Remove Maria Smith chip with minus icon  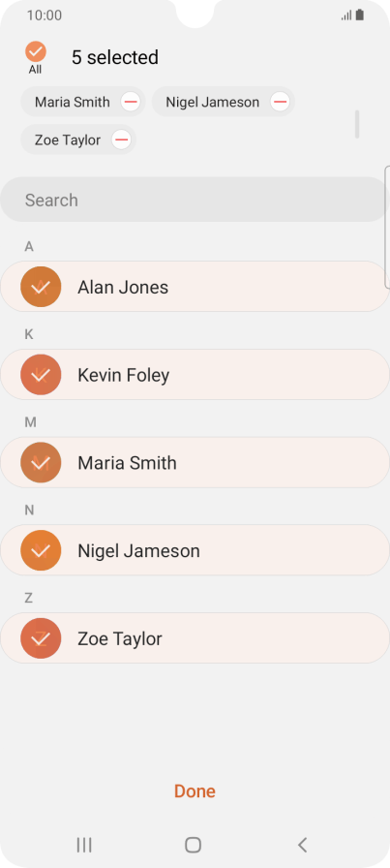[131, 102]
